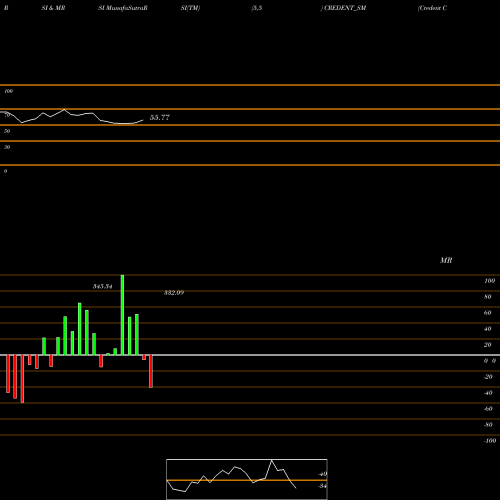Click the MR axis label -100
The image size is (500, 500).
490,441
